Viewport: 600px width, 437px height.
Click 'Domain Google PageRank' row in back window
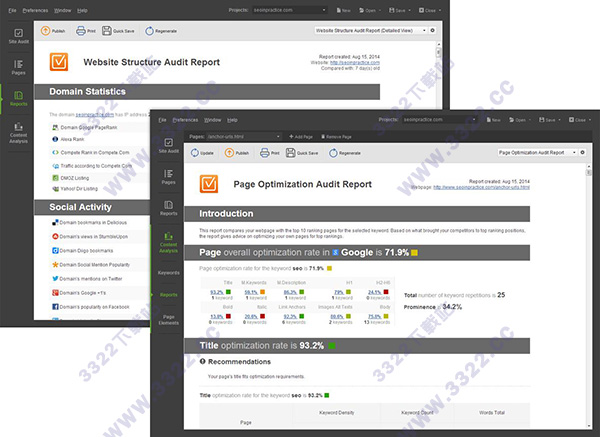point(88,127)
